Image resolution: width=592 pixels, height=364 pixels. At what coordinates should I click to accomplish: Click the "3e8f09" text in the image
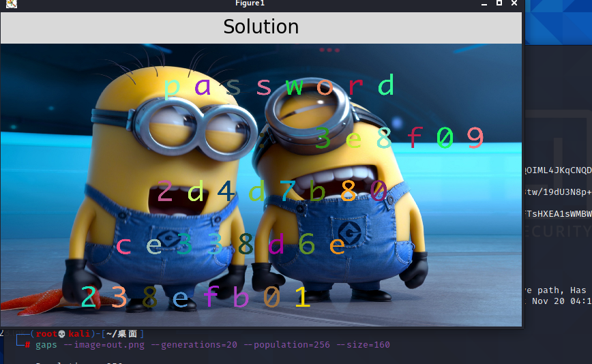pos(400,137)
